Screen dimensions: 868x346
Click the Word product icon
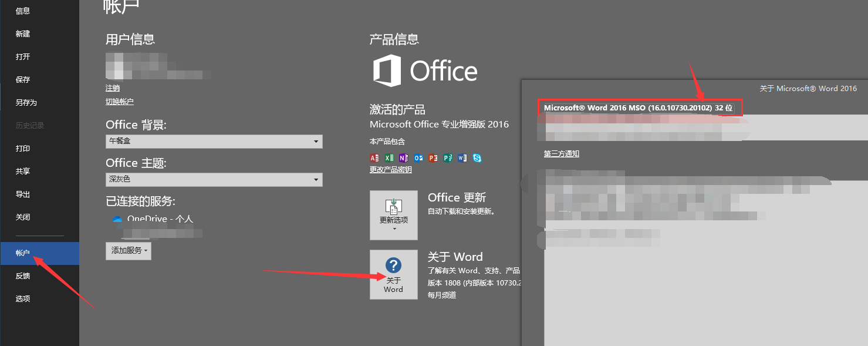(x=462, y=158)
